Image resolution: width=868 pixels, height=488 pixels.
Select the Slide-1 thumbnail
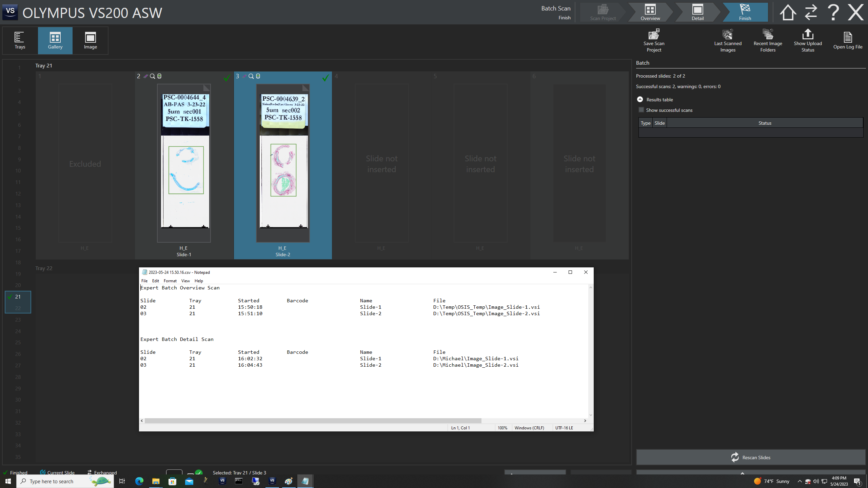184,163
